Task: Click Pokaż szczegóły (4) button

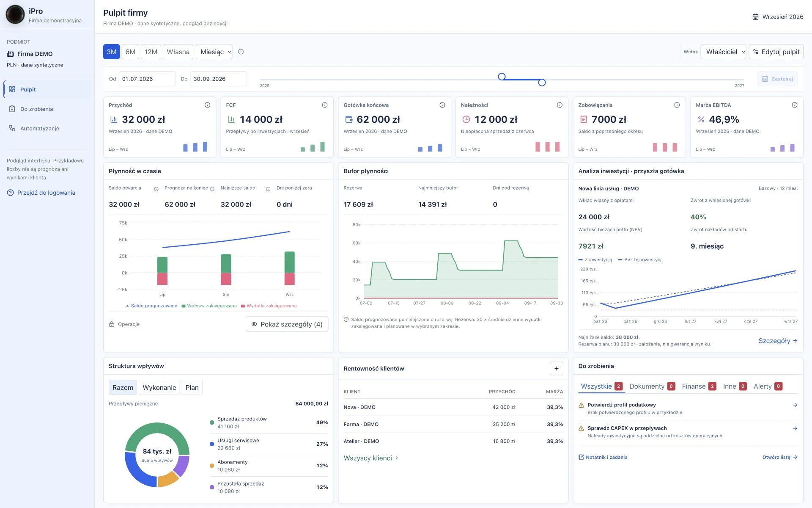Action: click(287, 324)
